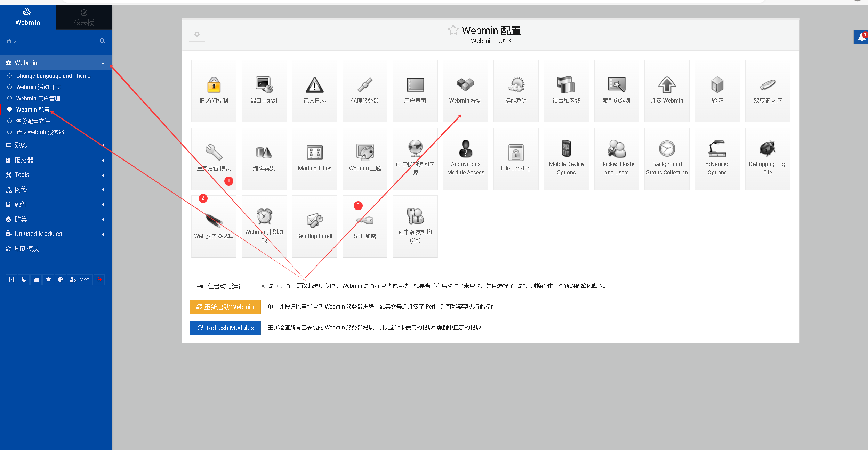The width and height of the screenshot is (868, 450).
Task: Click the notification bell icon
Action: tap(862, 36)
